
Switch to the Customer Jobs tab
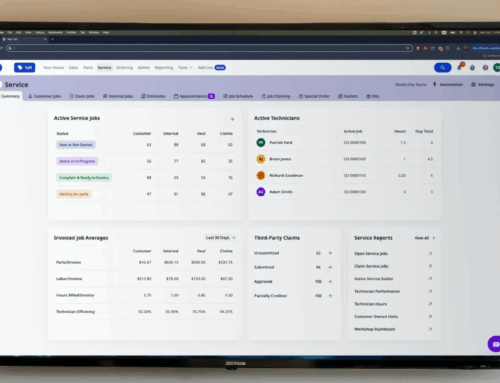pyautogui.click(x=44, y=96)
